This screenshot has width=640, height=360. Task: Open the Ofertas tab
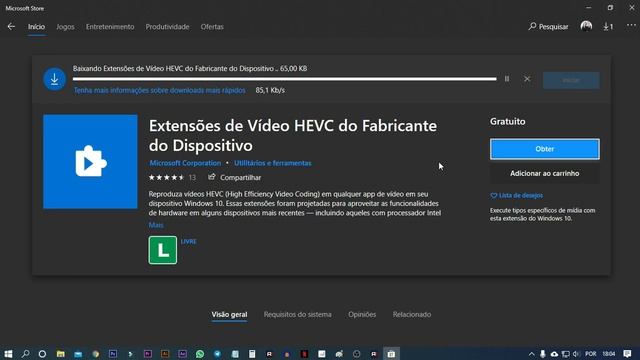click(x=212, y=27)
